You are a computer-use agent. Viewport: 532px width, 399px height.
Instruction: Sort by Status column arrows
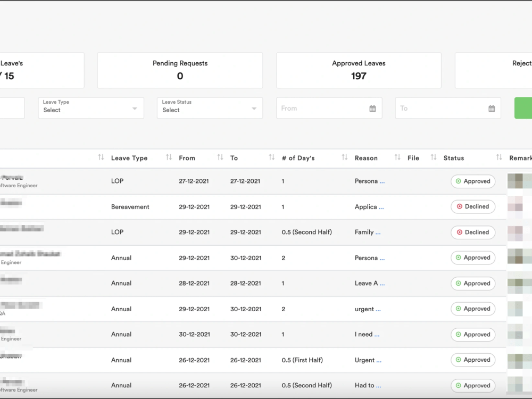pyautogui.click(x=499, y=157)
